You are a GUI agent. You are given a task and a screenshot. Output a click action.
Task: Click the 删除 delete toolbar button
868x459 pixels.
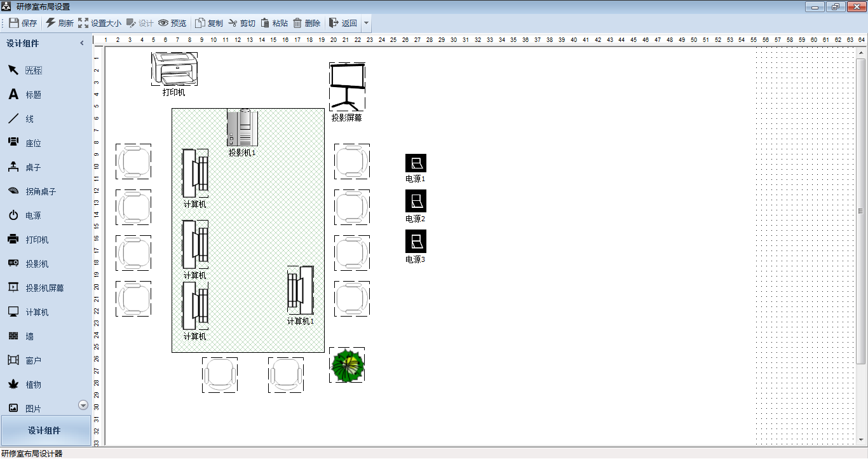[306, 24]
